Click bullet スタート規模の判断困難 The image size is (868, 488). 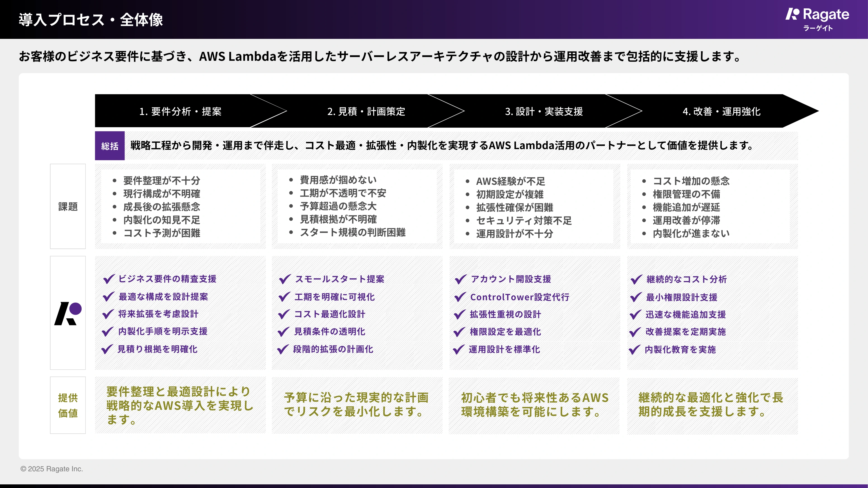(353, 232)
